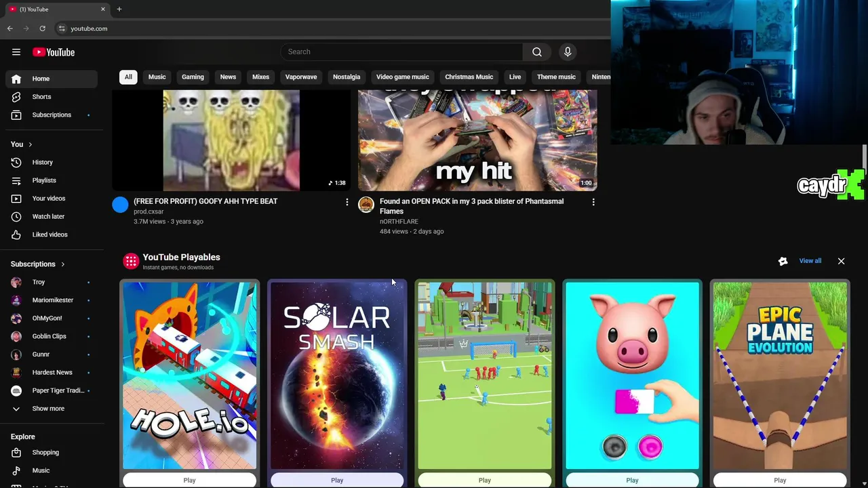Click the prod.cxsar channel avatar
Screen dimensions: 868x488
tap(120, 205)
